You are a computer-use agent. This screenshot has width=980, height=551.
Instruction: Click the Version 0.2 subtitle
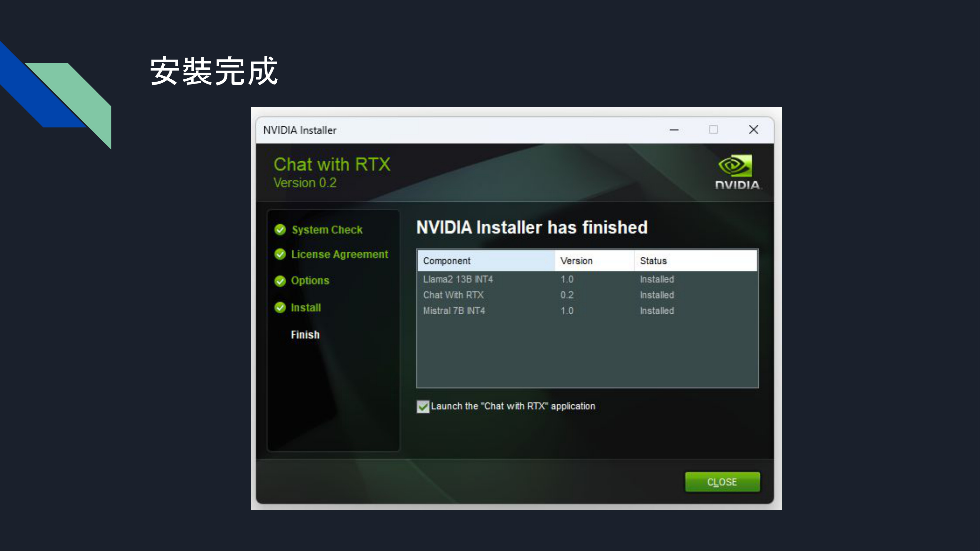[305, 183]
